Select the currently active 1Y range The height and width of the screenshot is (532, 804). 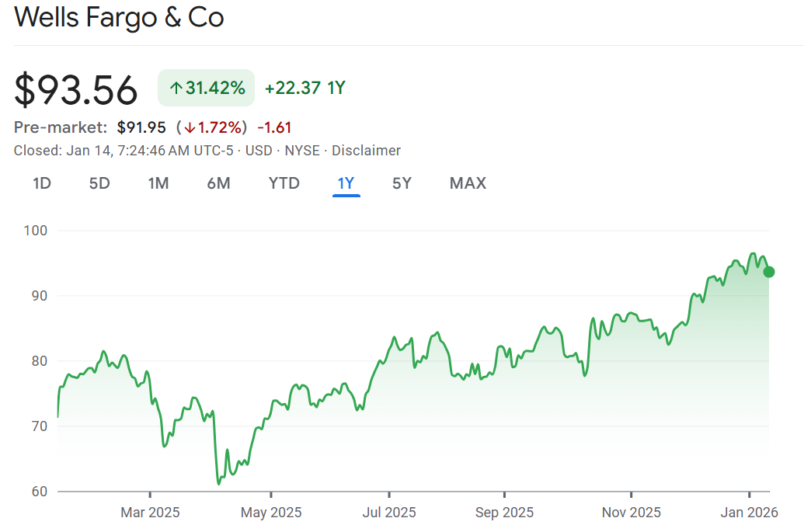click(345, 183)
